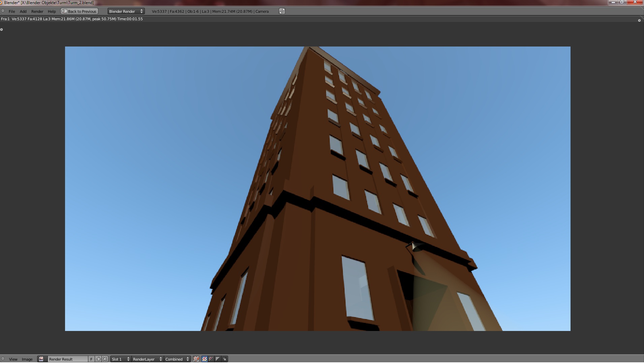
Task: Open the Help menu
Action: coord(52,11)
